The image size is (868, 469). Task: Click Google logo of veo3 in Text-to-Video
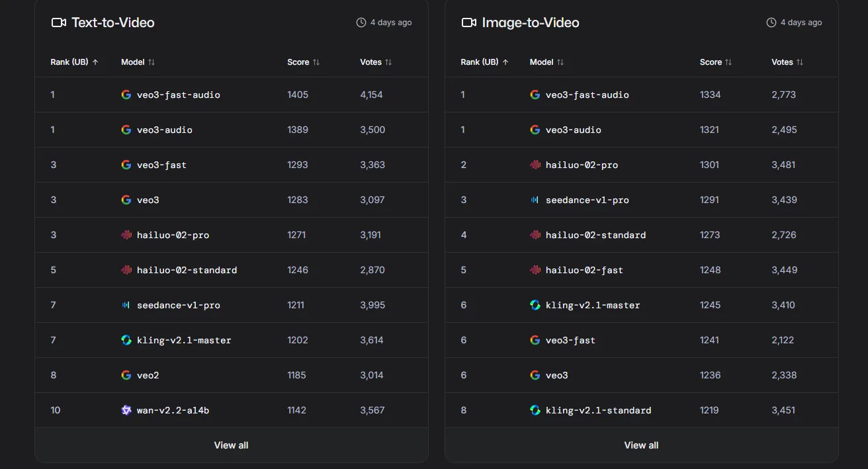[126, 200]
